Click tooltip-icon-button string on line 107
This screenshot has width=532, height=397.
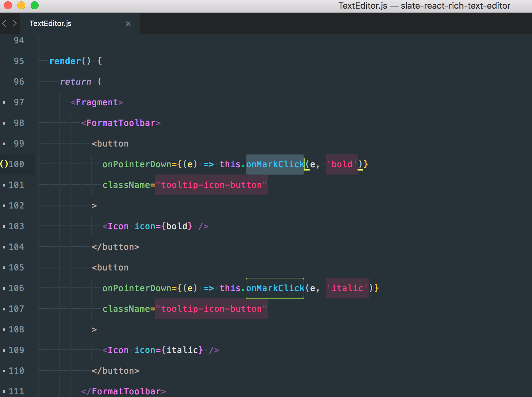[211, 309]
